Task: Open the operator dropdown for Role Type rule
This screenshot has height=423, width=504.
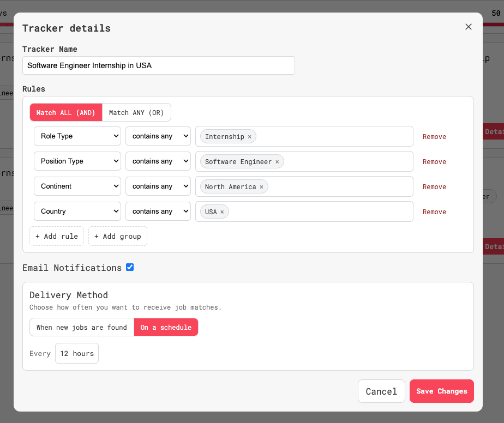Action: [158, 136]
